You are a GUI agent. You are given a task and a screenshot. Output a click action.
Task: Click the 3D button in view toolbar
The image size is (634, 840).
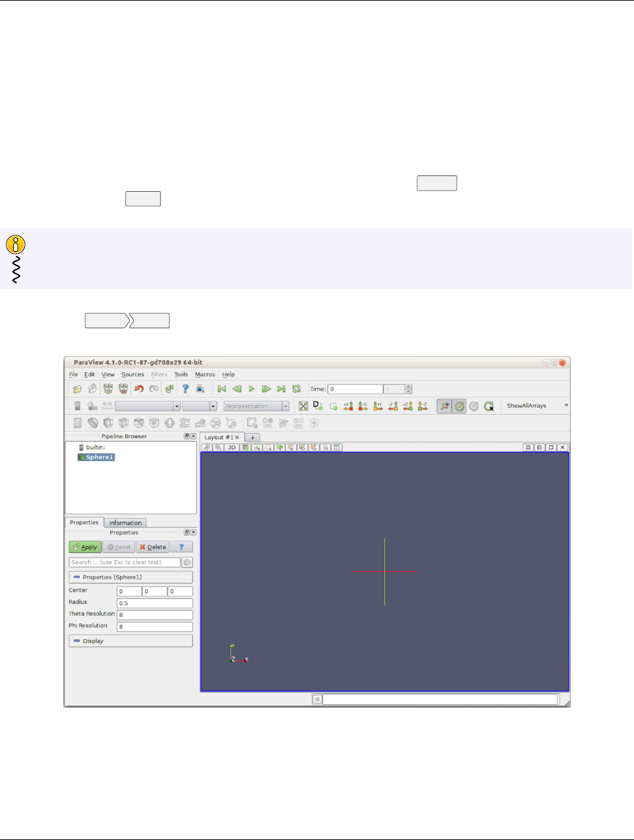tap(232, 447)
